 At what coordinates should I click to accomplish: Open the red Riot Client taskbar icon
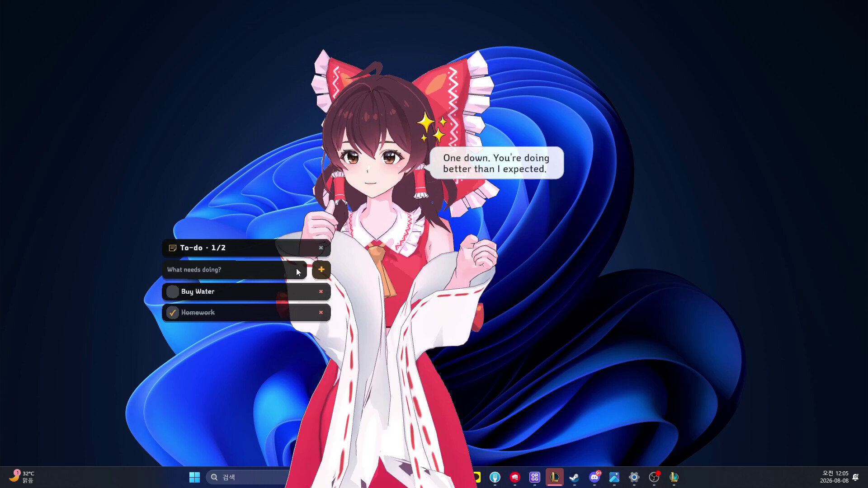coord(515,477)
